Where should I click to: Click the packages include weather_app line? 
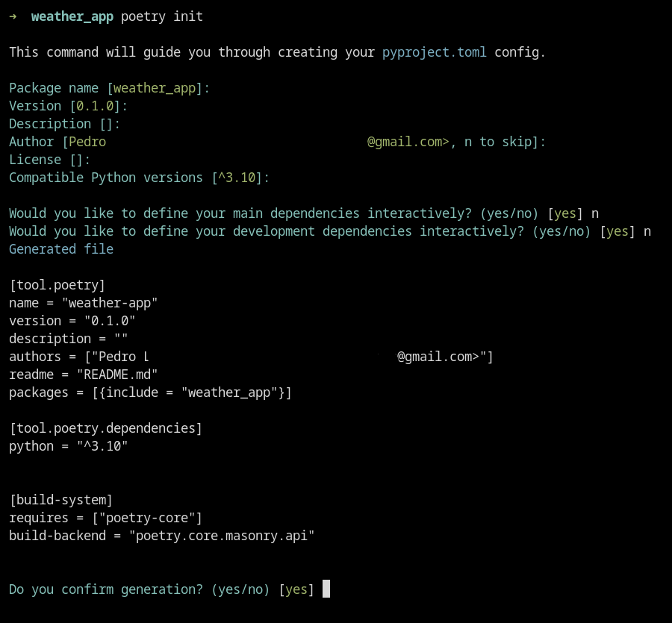click(x=150, y=392)
